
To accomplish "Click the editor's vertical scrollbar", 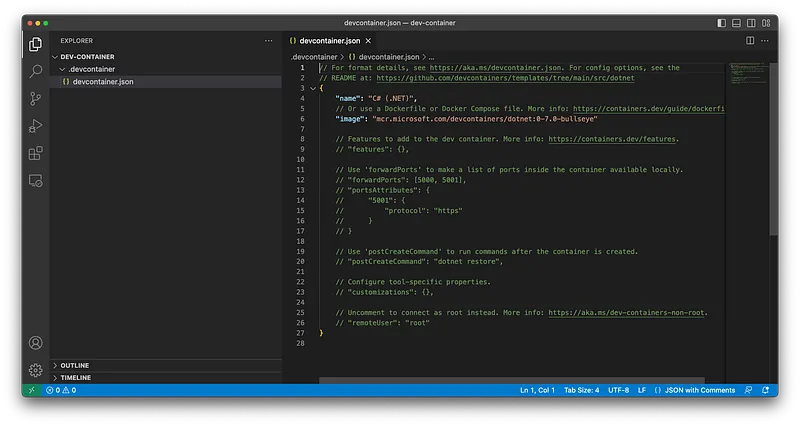I will (x=772, y=150).
